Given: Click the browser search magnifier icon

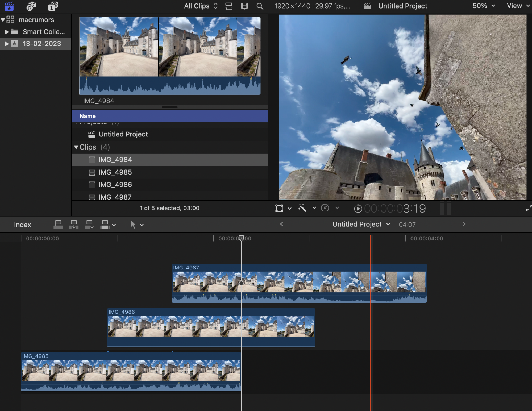Looking at the screenshot, I should 260,6.
